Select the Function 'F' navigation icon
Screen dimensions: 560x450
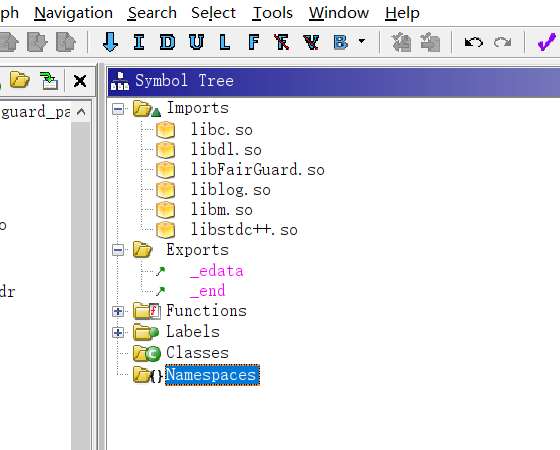pos(253,42)
